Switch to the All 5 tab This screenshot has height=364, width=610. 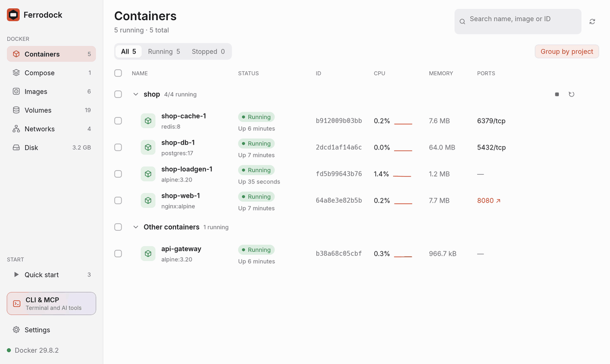(128, 51)
